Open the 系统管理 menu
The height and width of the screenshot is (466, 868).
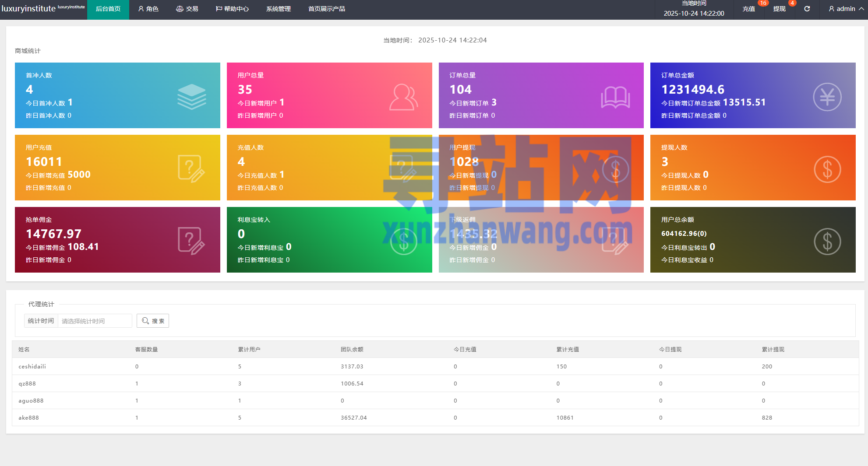pyautogui.click(x=278, y=9)
